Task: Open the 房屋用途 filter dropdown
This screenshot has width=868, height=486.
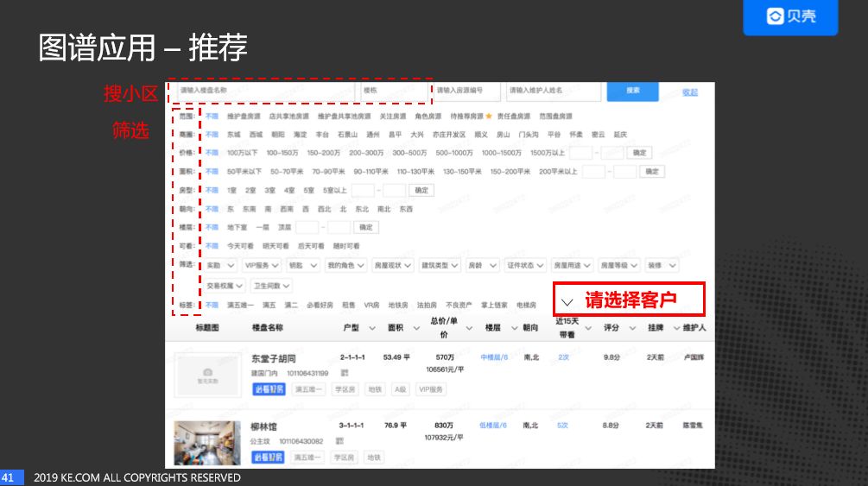Action: [x=573, y=266]
